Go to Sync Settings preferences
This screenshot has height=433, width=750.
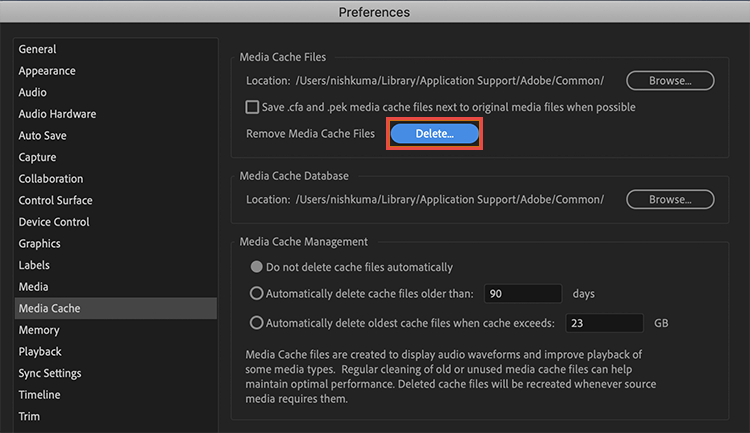[50, 373]
